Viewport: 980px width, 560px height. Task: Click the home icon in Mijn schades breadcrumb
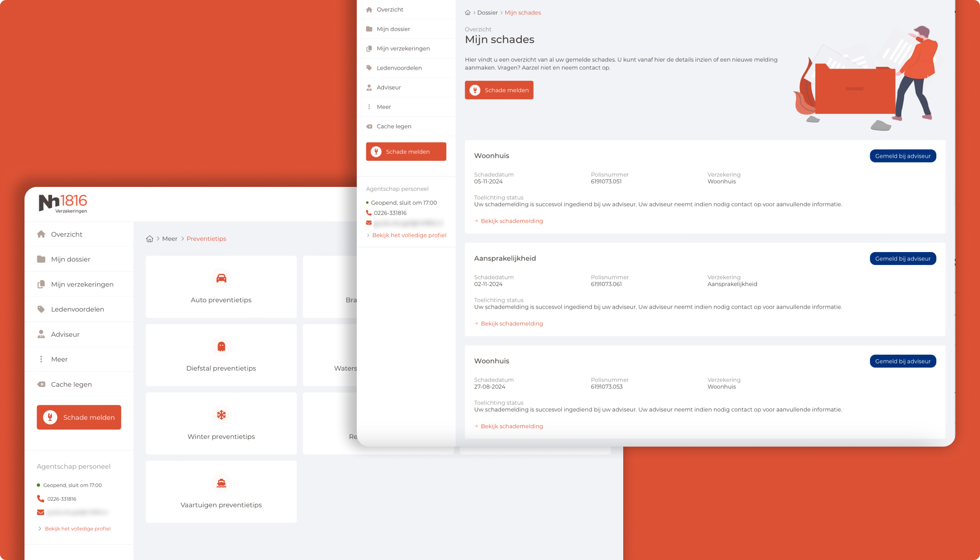click(467, 13)
